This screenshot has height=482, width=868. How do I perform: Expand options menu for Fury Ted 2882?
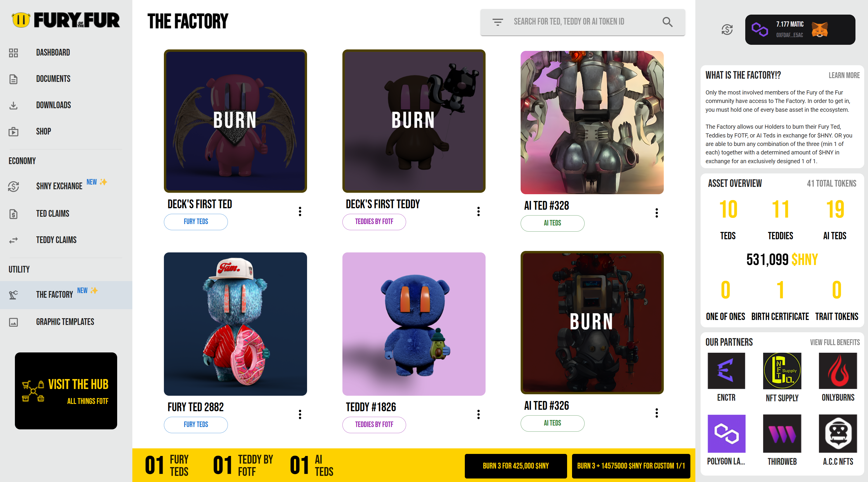(299, 414)
